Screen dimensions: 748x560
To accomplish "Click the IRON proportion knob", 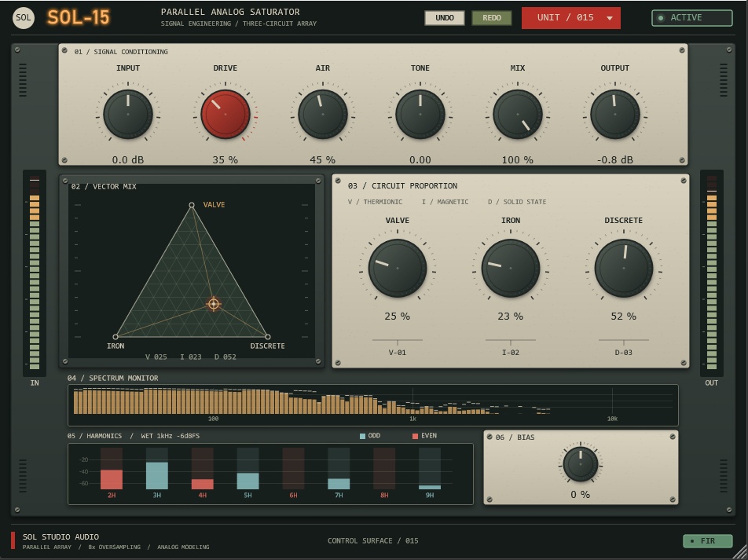I will [511, 268].
